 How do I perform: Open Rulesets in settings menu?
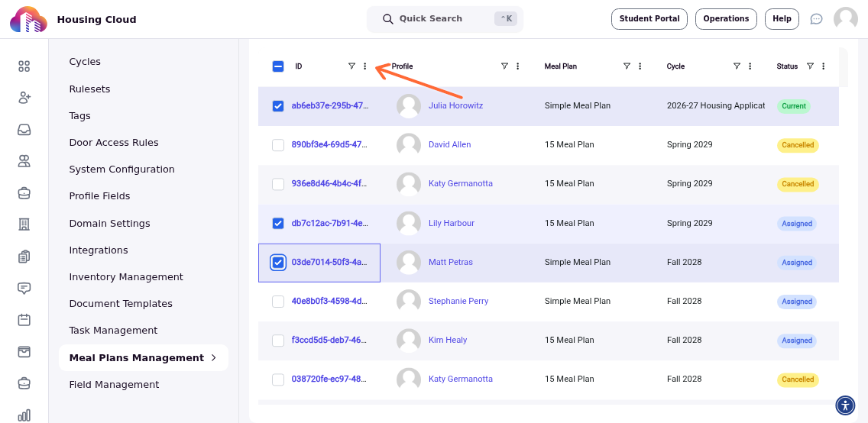89,89
